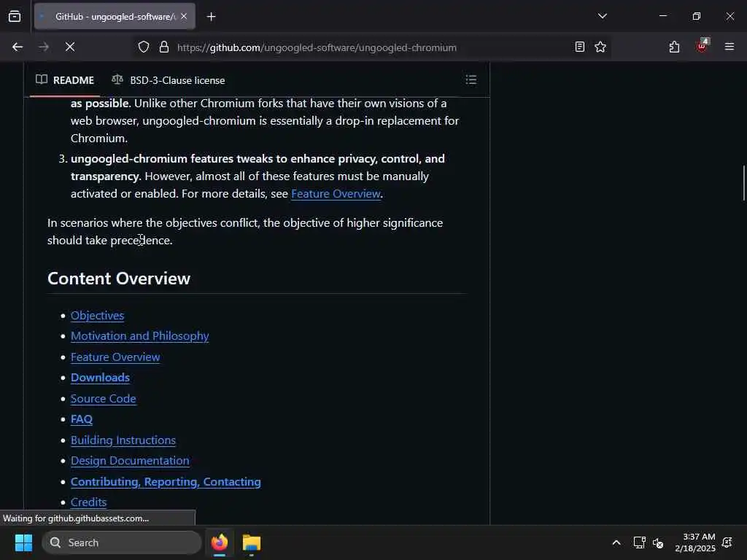Open Feature Overview in content list
Screen dimensions: 747x560
point(115,357)
